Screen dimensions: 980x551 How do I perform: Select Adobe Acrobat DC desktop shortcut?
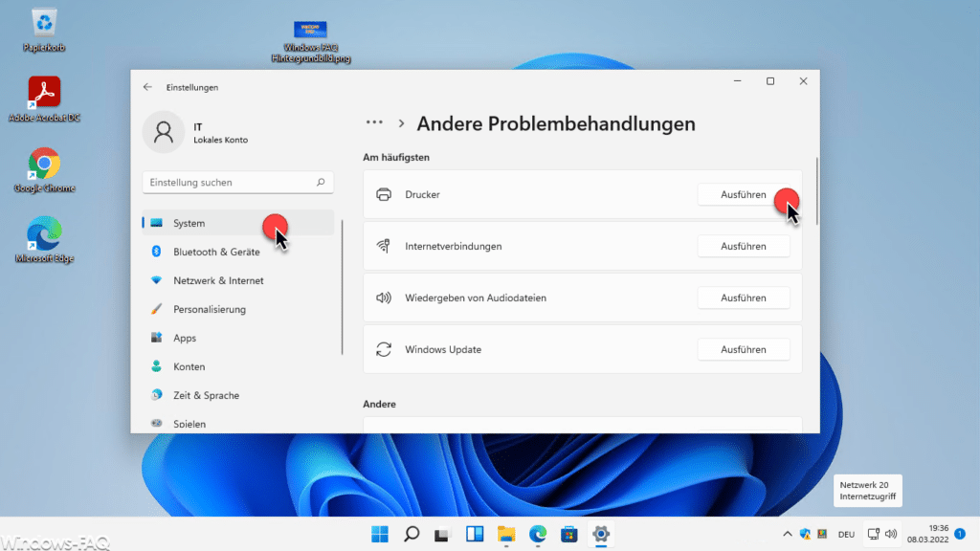tap(44, 99)
